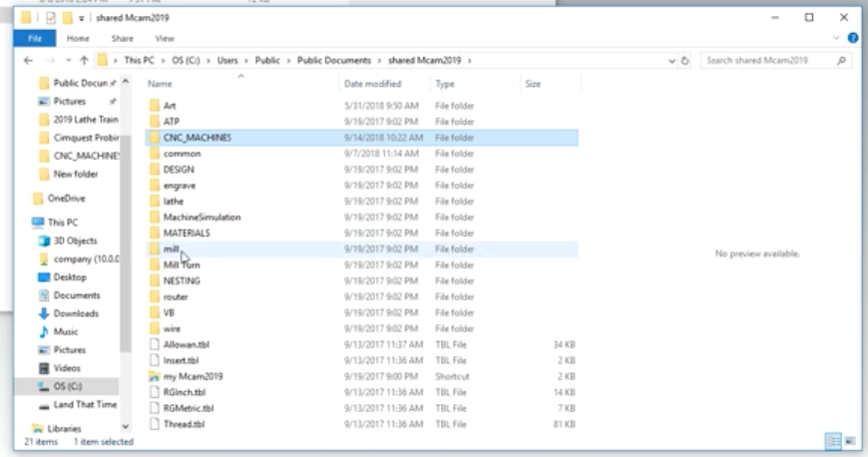The width and height of the screenshot is (868, 457).
Task: Open the Share ribbon tab
Action: pyautogui.click(x=122, y=38)
